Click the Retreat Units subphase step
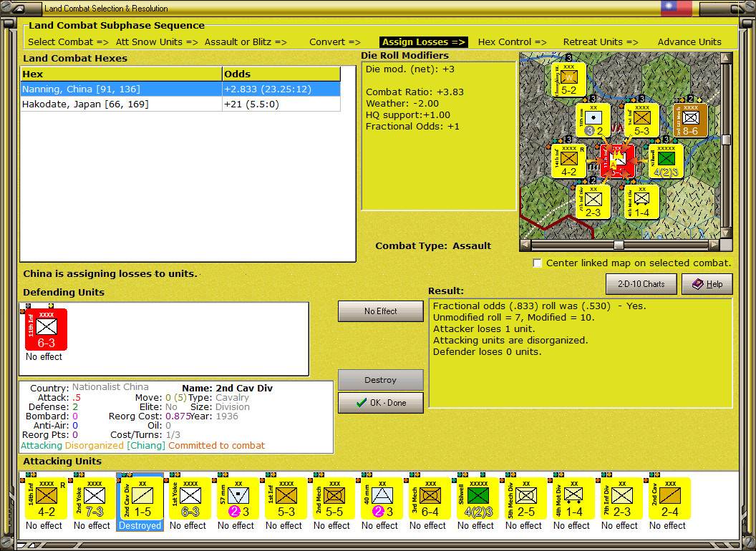This screenshot has height=551, width=756. (601, 42)
